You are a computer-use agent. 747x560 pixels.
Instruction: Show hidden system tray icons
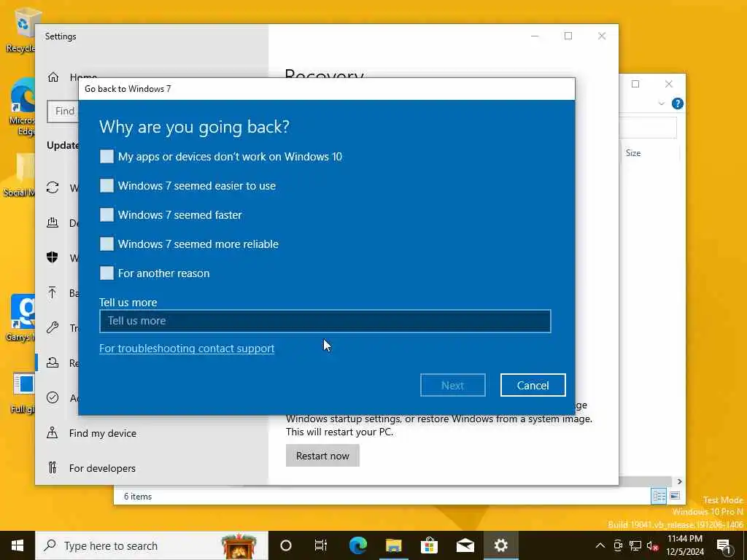(x=600, y=545)
